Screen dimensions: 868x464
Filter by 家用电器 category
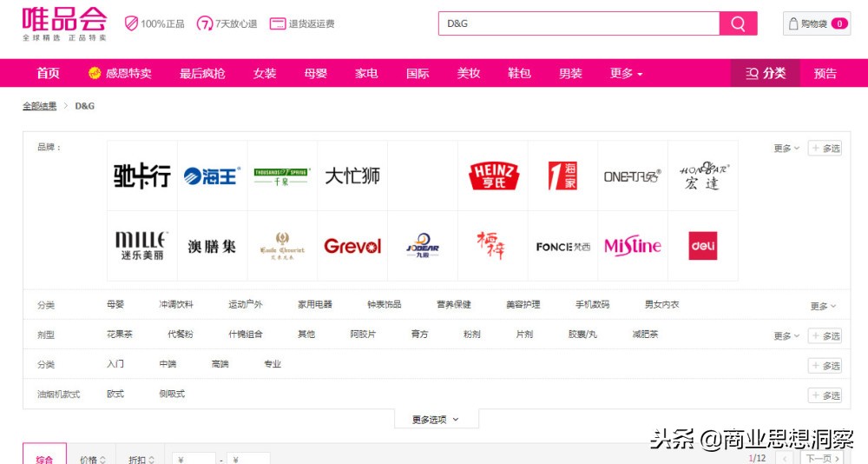click(x=315, y=304)
